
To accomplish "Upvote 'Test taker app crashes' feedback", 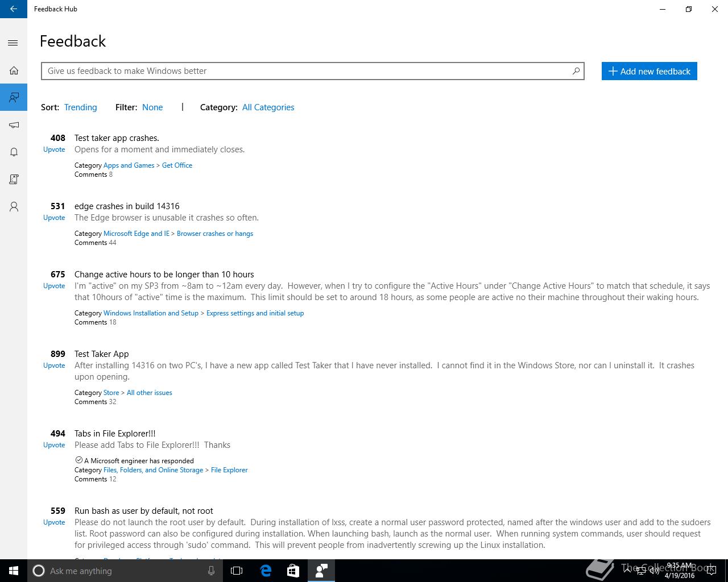I will [x=54, y=149].
